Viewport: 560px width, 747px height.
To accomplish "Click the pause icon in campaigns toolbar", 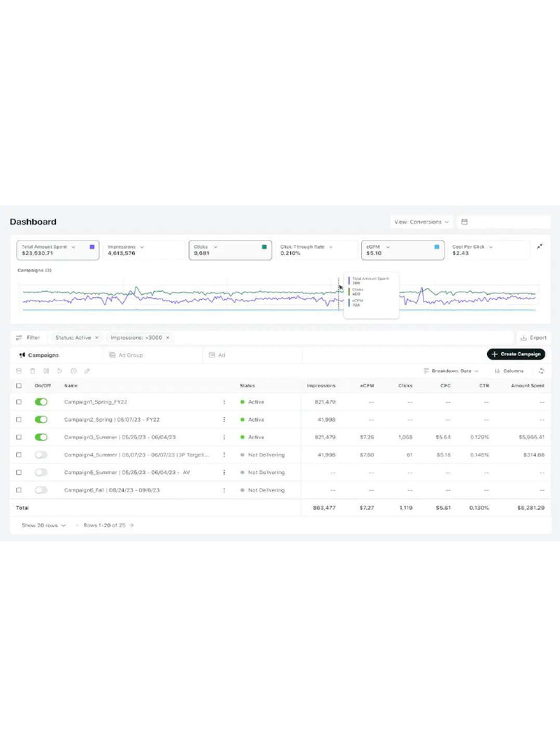I will (46, 371).
